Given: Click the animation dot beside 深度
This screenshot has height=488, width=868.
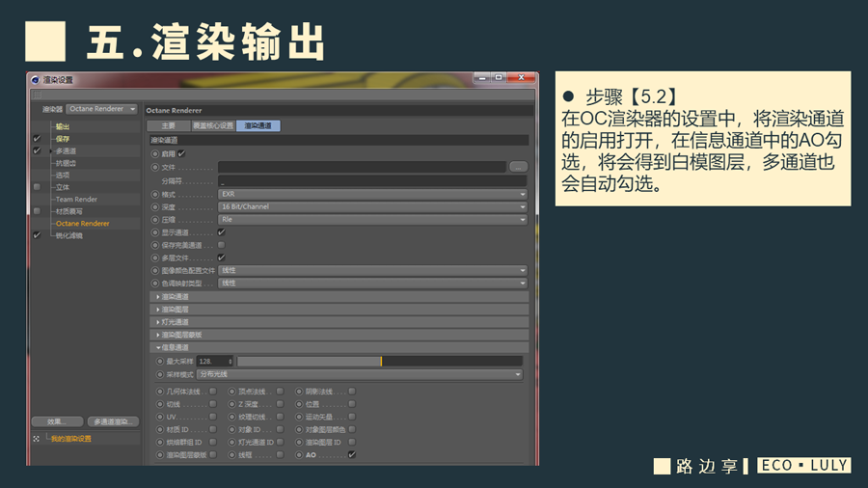Looking at the screenshot, I should tap(155, 207).
